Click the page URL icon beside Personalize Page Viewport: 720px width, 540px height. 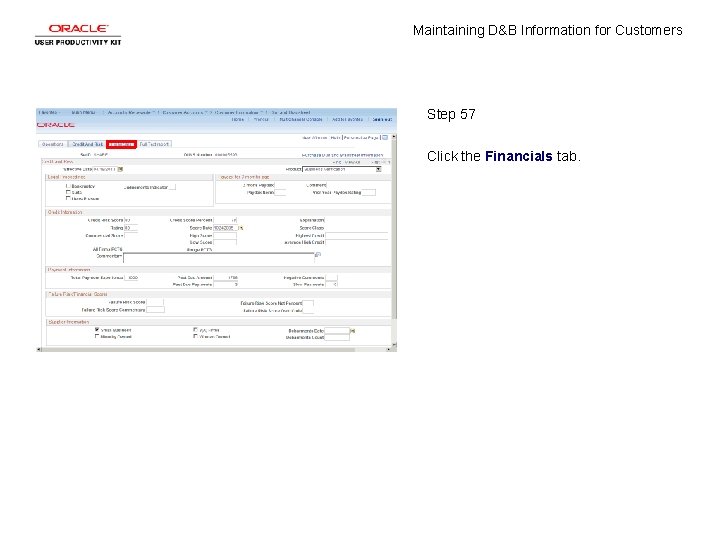click(x=385, y=138)
